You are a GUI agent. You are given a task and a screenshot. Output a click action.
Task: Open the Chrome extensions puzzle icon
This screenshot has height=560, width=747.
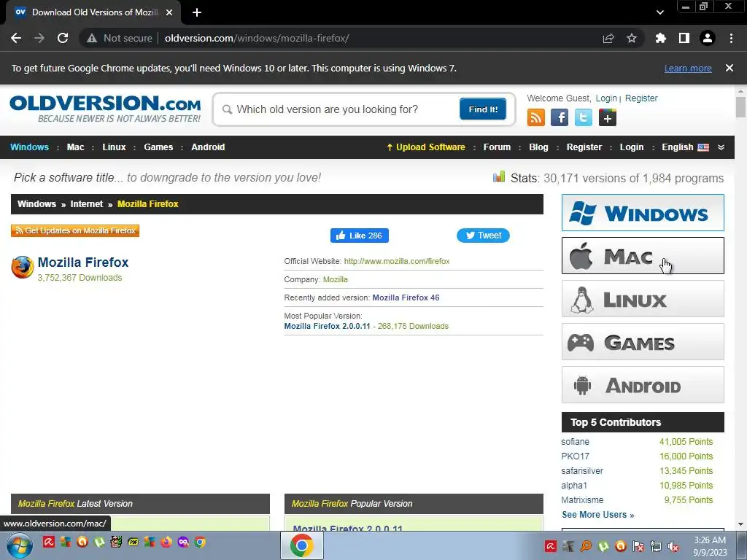coord(661,38)
